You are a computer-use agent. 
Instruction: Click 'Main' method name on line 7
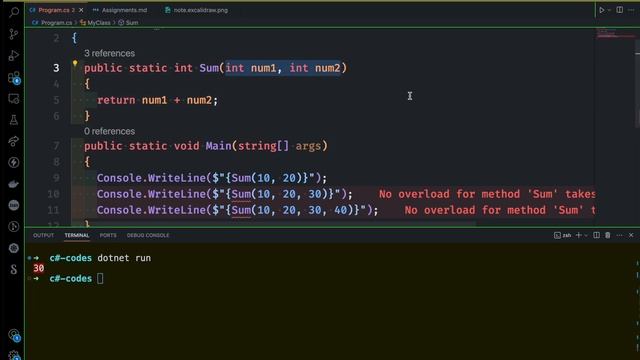[218, 146]
